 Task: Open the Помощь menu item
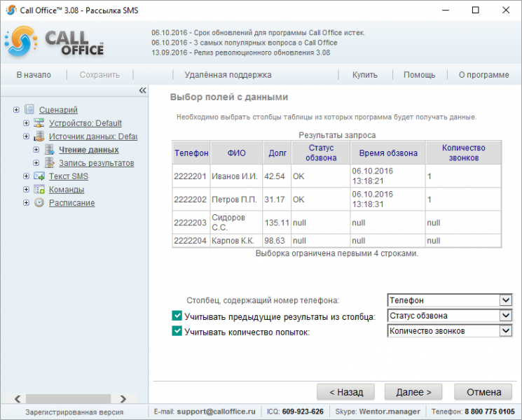420,75
